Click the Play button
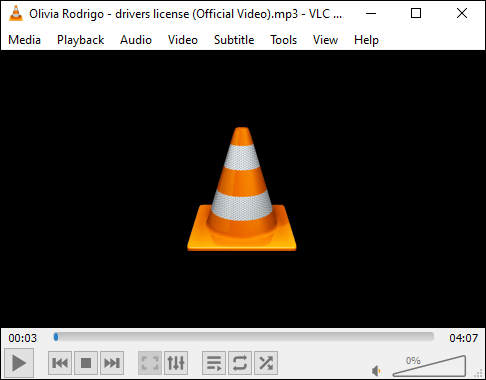 tap(19, 363)
